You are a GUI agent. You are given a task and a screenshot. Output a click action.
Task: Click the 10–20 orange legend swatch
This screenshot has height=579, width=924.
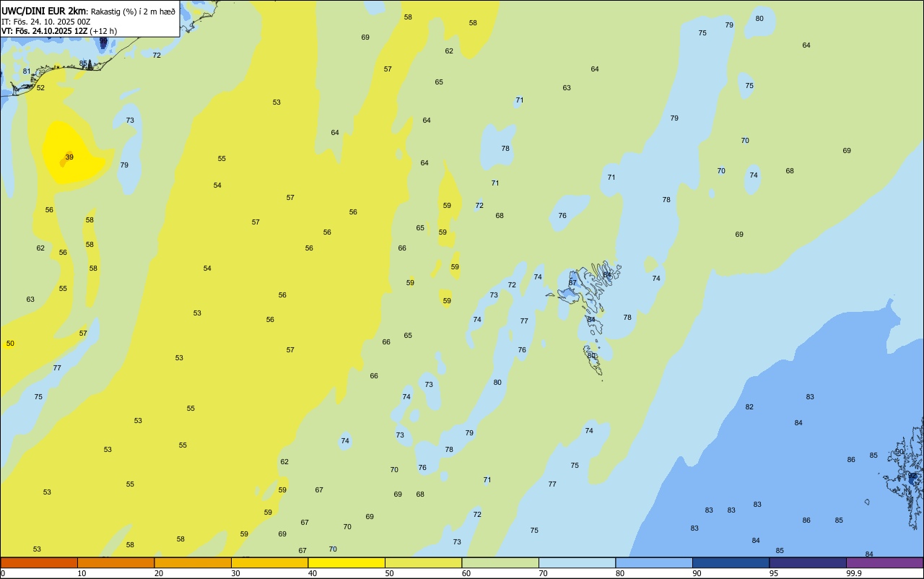(115, 562)
